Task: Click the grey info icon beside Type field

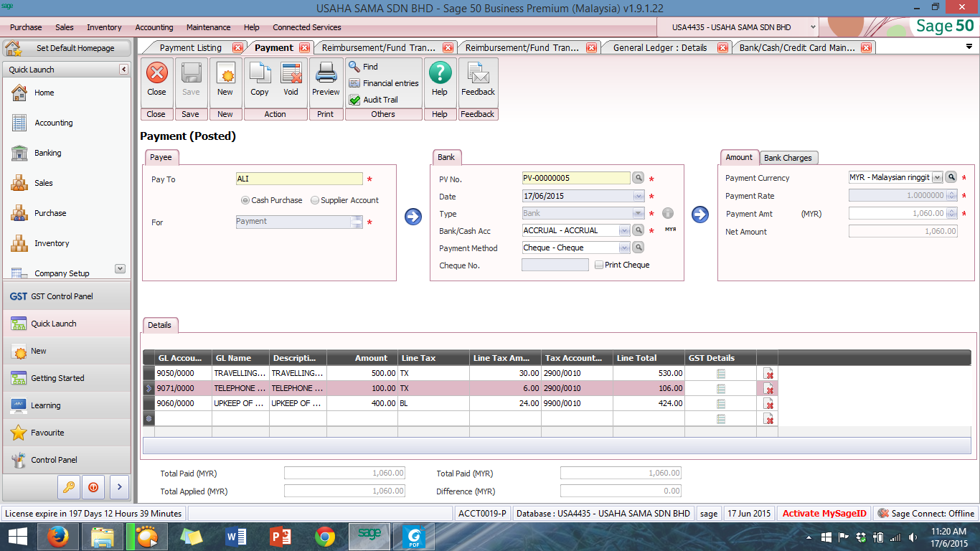Action: (x=668, y=213)
